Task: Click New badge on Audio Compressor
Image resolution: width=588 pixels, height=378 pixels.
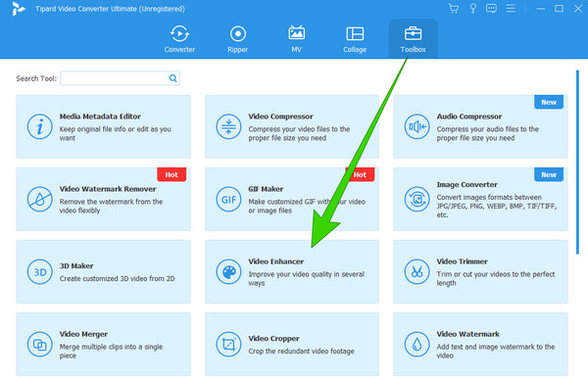Action: (x=549, y=102)
